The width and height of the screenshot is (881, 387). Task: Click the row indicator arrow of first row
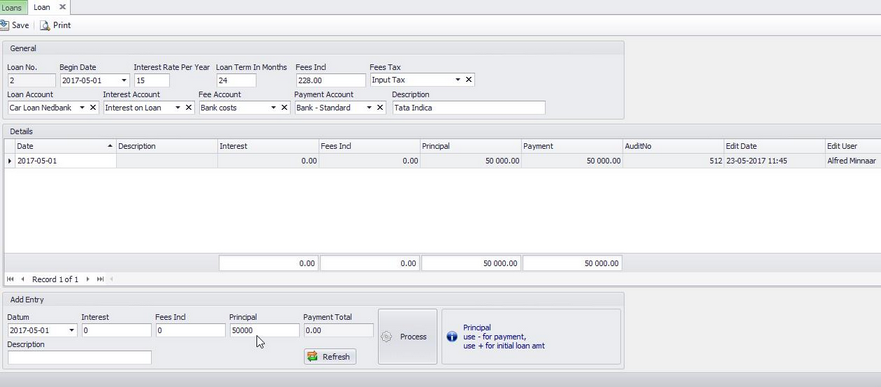(9, 161)
